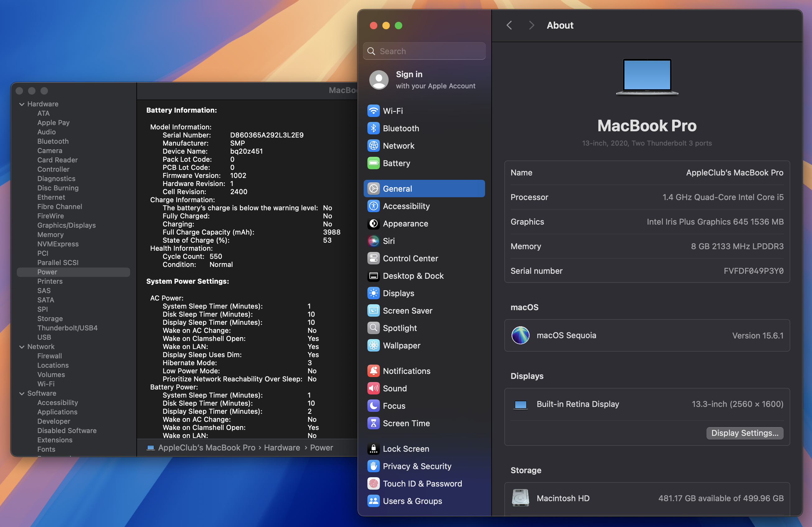Viewport: 812px width, 527px height.
Task: Open Desktop & Dock icon
Action: click(x=373, y=275)
